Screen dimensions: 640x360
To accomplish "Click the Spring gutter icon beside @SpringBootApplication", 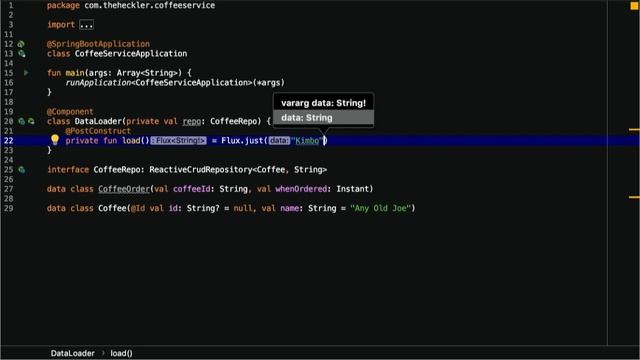I will [21, 44].
